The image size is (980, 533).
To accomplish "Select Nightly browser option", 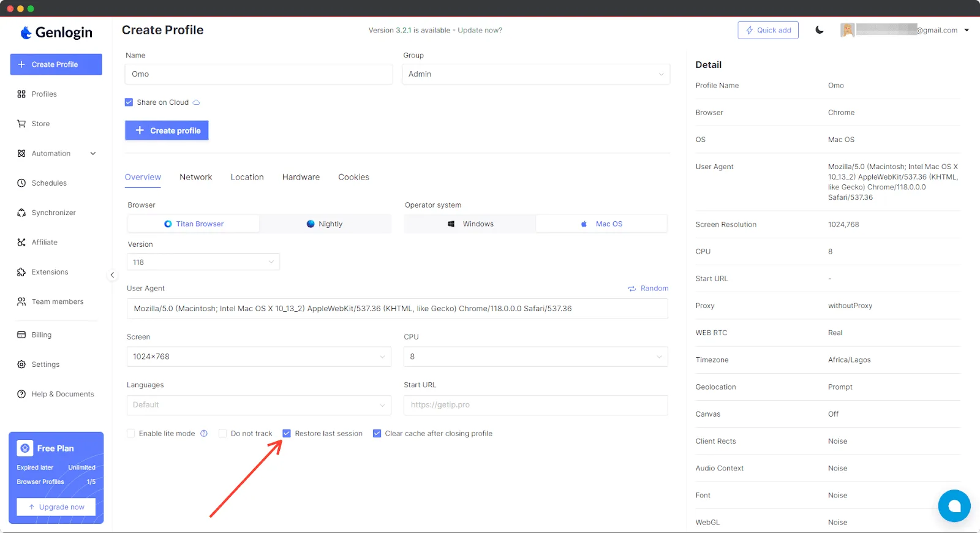I will pos(325,224).
